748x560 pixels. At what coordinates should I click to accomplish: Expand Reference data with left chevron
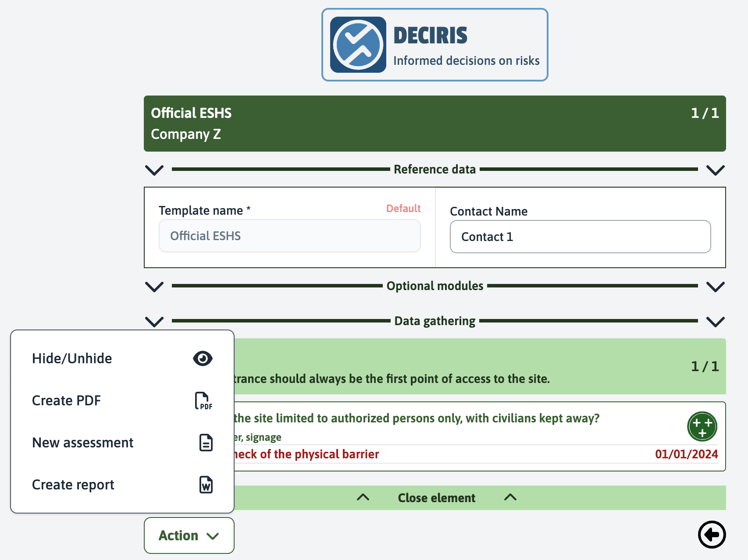[154, 170]
